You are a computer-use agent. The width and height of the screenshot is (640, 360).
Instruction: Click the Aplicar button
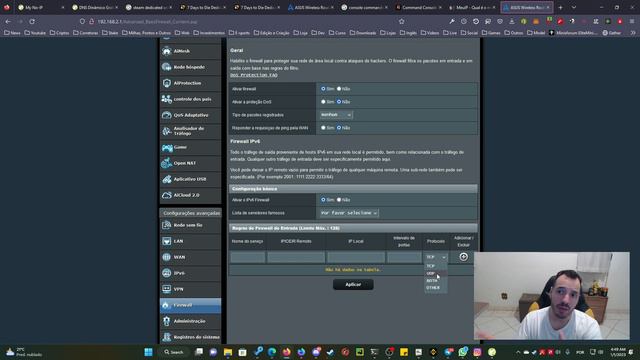[353, 284]
